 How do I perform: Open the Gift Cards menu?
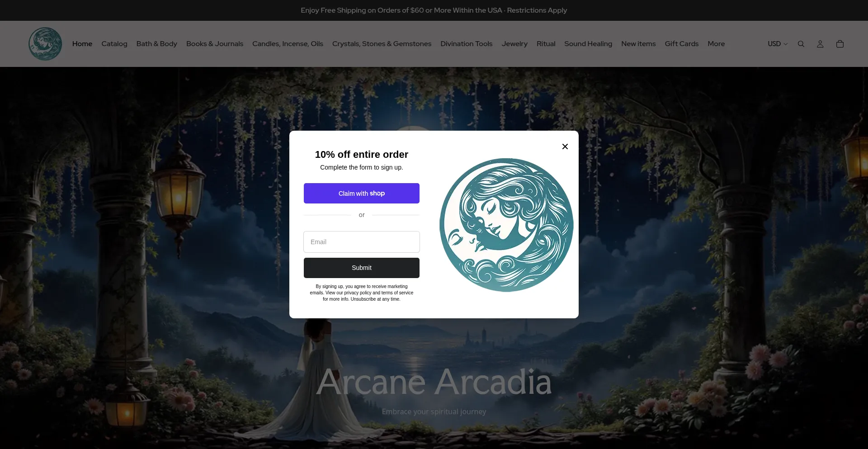coord(682,44)
